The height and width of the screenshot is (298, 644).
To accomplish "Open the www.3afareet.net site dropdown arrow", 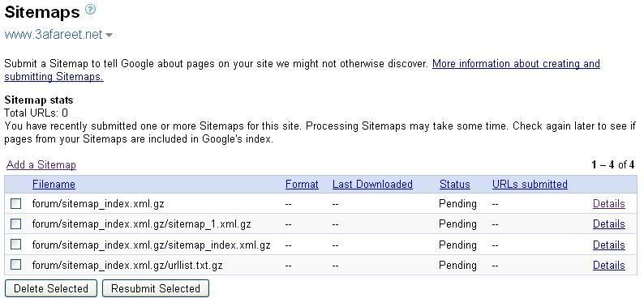I will click(x=109, y=36).
